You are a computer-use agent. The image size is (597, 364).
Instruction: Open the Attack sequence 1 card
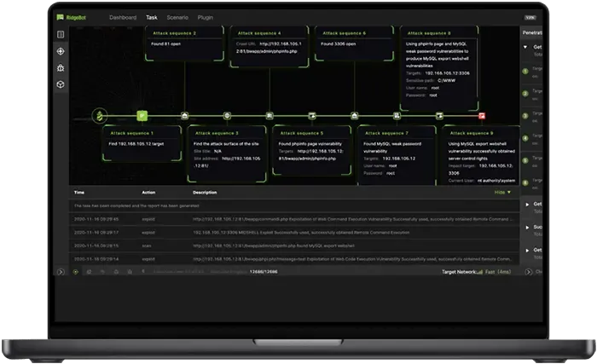pos(142,143)
